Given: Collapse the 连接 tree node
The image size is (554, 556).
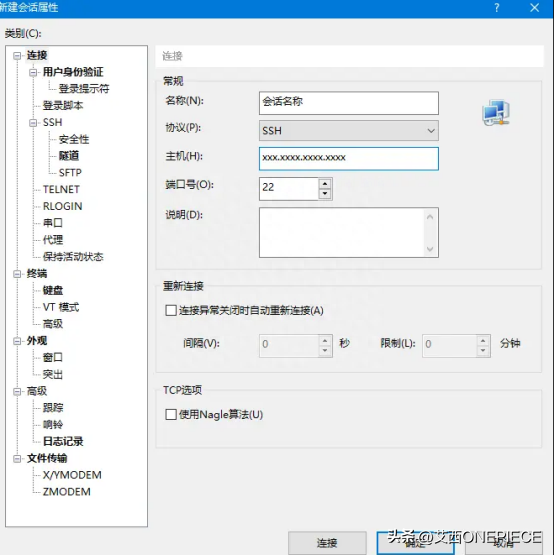Looking at the screenshot, I should pos(17,56).
